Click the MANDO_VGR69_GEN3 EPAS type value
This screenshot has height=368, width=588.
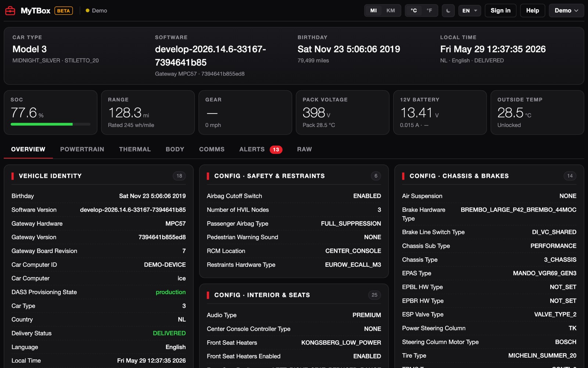pyautogui.click(x=545, y=273)
